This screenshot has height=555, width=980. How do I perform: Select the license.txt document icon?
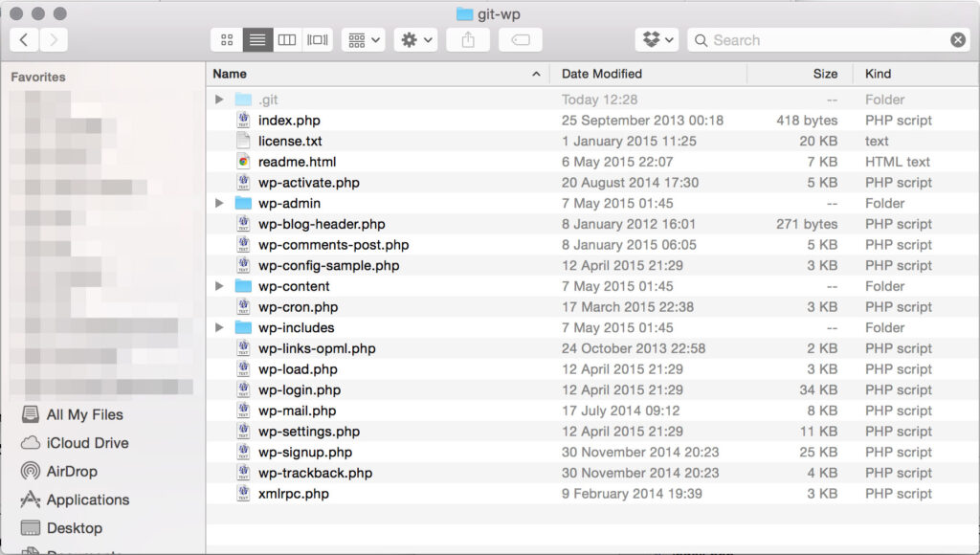tap(243, 141)
